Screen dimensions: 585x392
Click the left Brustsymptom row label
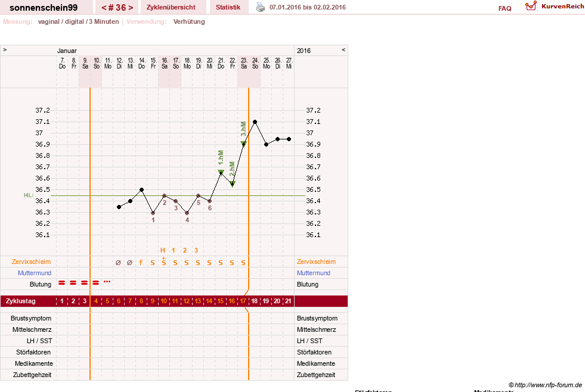click(x=31, y=318)
